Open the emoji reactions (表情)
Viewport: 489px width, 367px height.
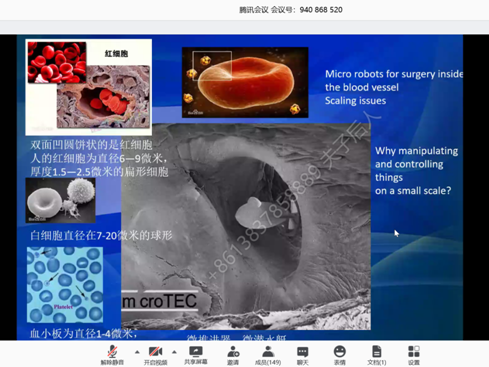[340, 355]
